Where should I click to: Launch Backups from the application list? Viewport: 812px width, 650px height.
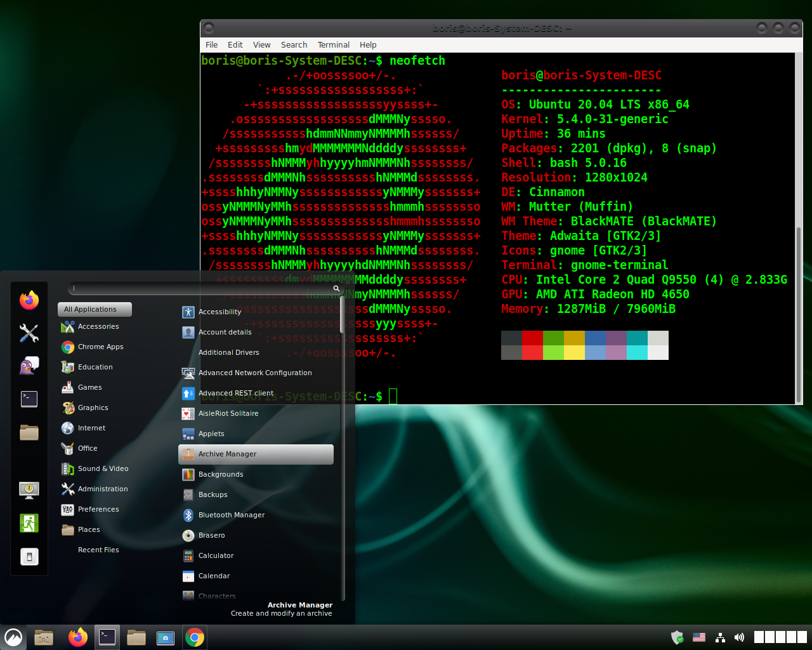click(257, 494)
